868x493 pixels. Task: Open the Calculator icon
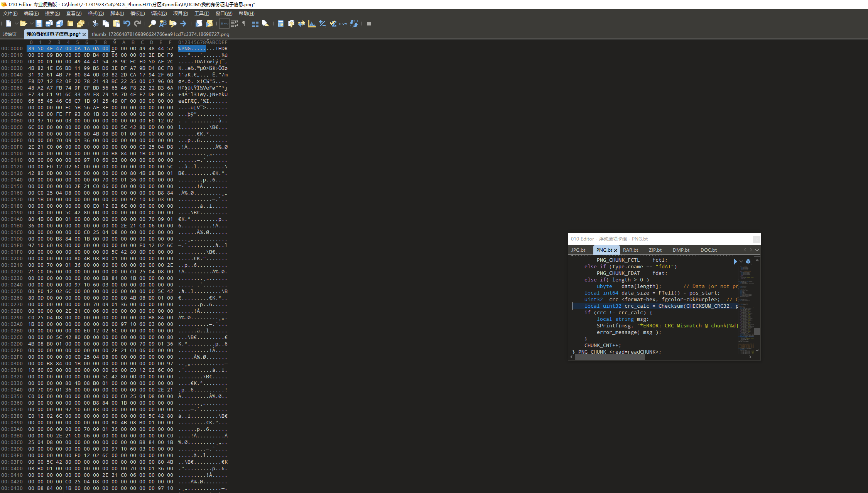(x=280, y=24)
